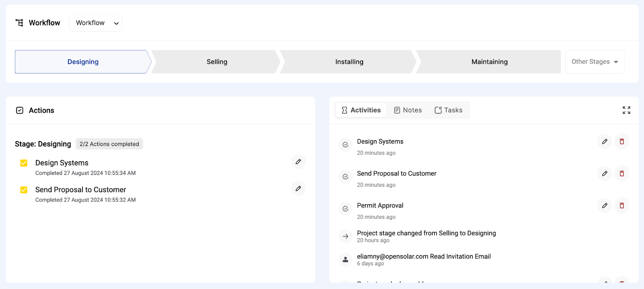The width and height of the screenshot is (644, 289).
Task: Click the 'Send Proposal to Customer' action label
Action: pos(80,190)
